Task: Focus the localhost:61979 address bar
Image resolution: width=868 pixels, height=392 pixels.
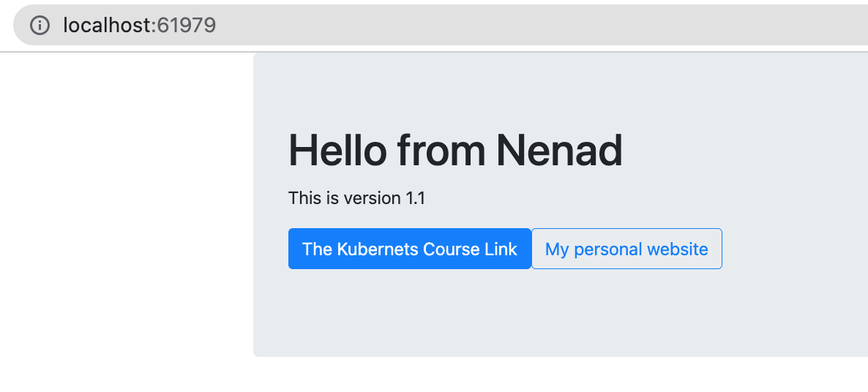Action: click(x=441, y=25)
